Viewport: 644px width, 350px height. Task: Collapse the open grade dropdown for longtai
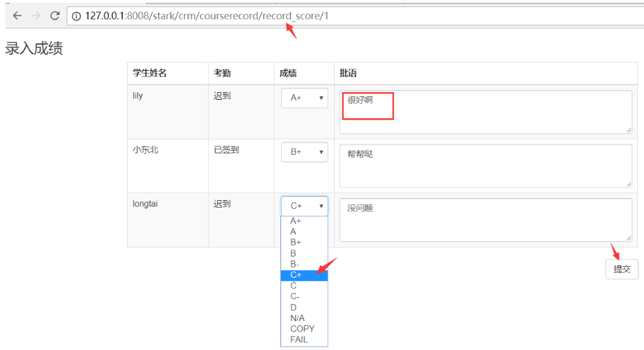tap(304, 206)
